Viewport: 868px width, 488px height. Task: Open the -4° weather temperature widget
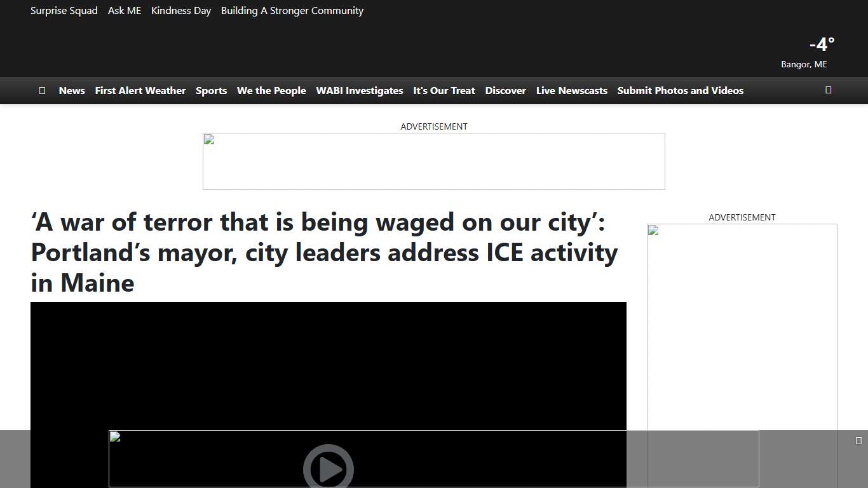tap(822, 44)
